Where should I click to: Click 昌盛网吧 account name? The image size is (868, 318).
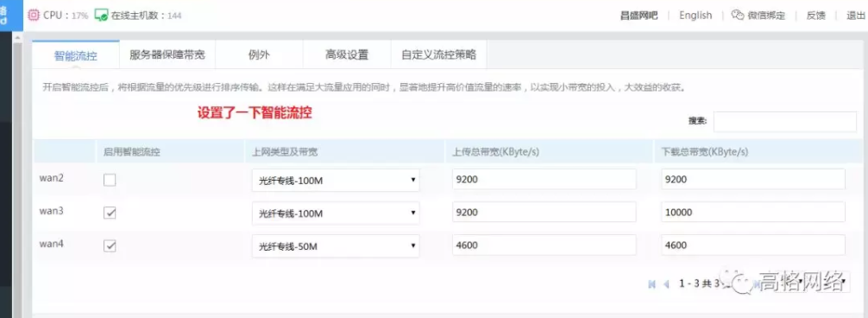pos(638,16)
